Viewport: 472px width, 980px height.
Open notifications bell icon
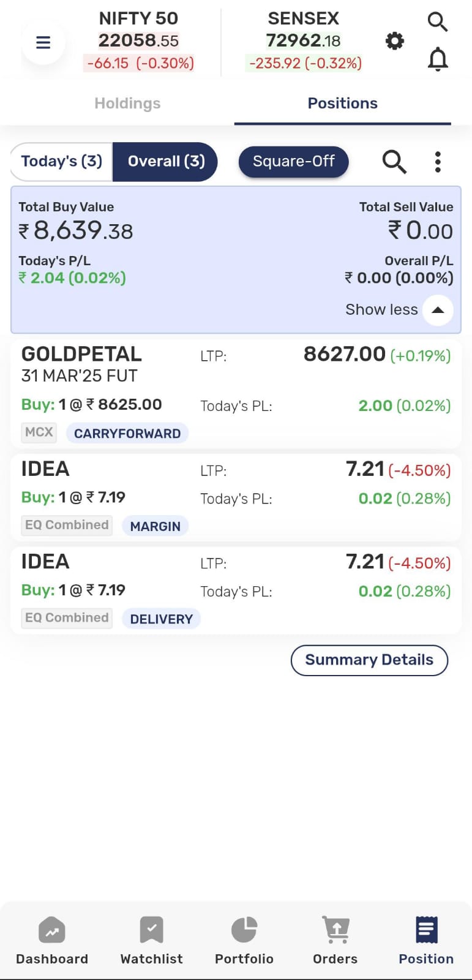(x=437, y=60)
